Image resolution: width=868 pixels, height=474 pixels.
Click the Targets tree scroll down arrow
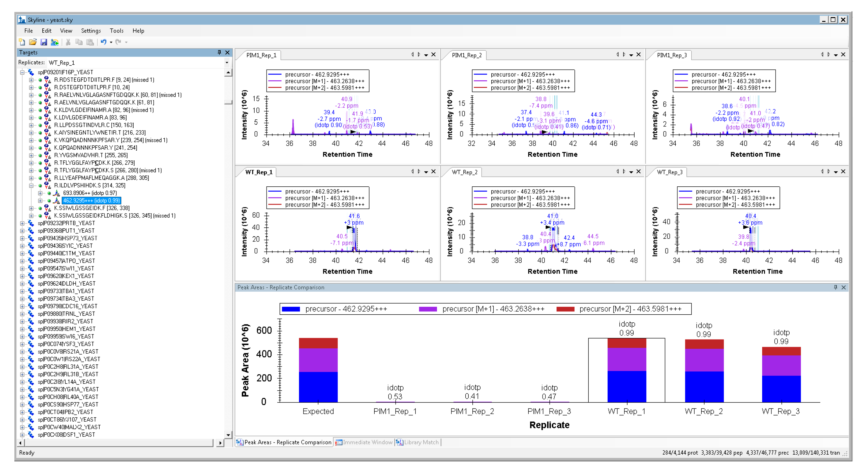pos(228,435)
